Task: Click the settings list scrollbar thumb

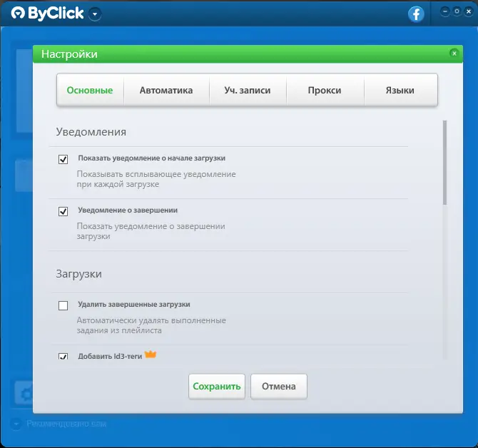Action: (444, 163)
